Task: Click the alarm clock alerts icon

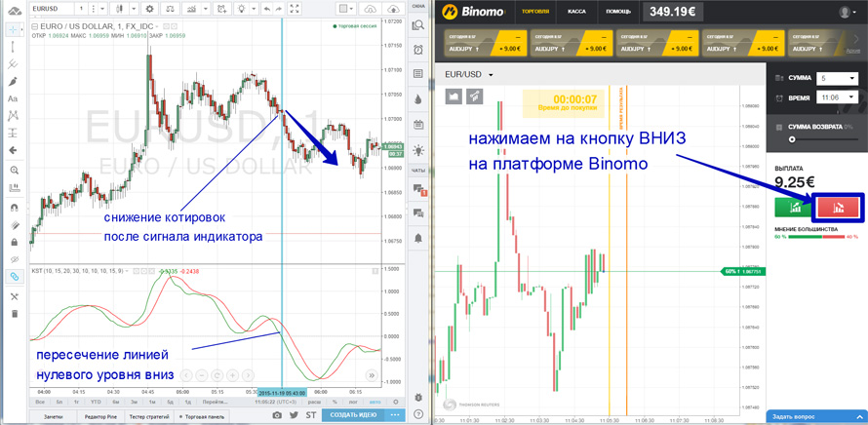Action: (418, 50)
